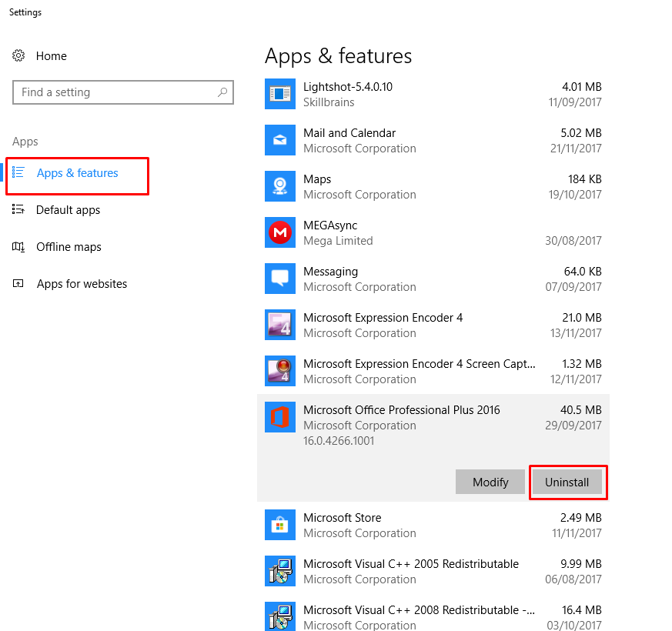Click the 29/09/2017 install date
Image resolution: width=672 pixels, height=631 pixels.
[x=573, y=426]
